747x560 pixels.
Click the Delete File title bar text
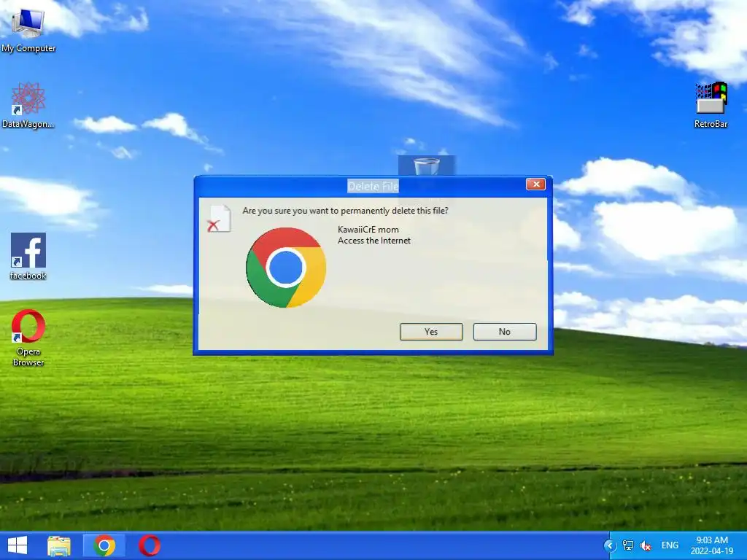373,187
